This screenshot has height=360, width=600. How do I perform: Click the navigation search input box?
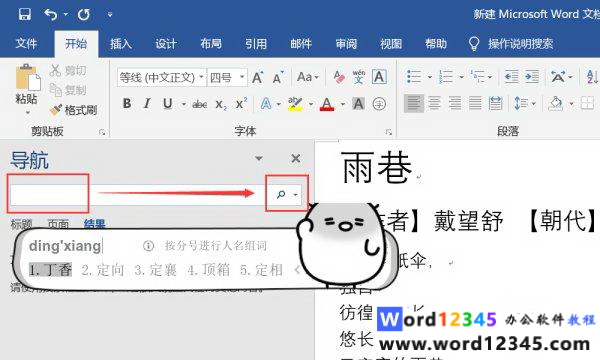[138, 195]
